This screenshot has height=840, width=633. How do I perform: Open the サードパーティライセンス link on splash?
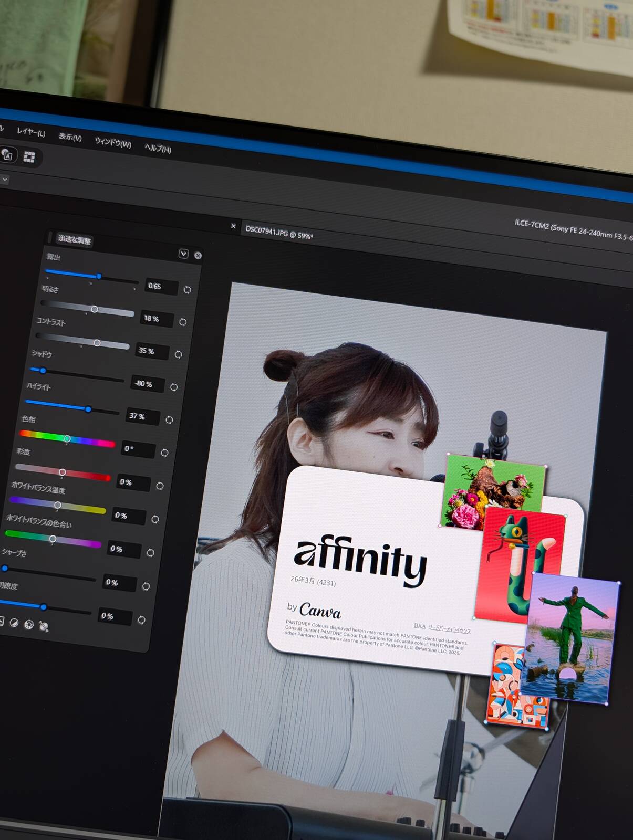pyautogui.click(x=449, y=629)
